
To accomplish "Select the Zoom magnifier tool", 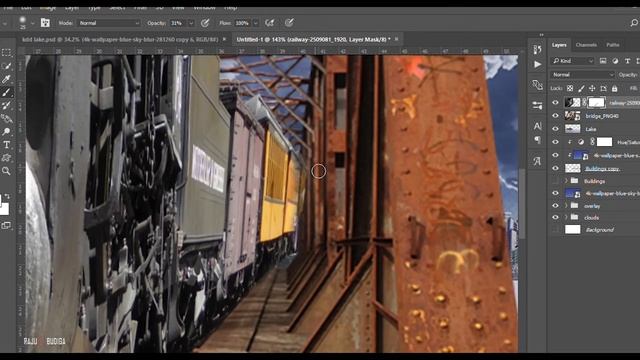I will [x=7, y=171].
